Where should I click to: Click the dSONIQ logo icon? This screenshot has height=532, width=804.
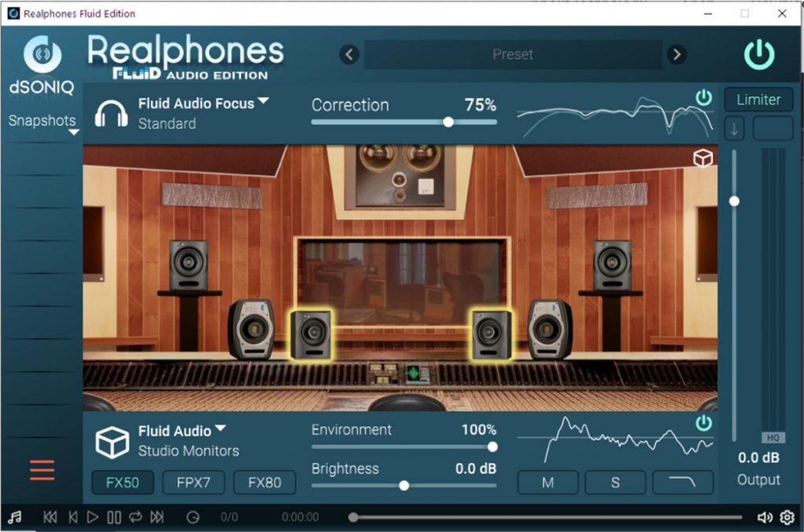coord(42,54)
